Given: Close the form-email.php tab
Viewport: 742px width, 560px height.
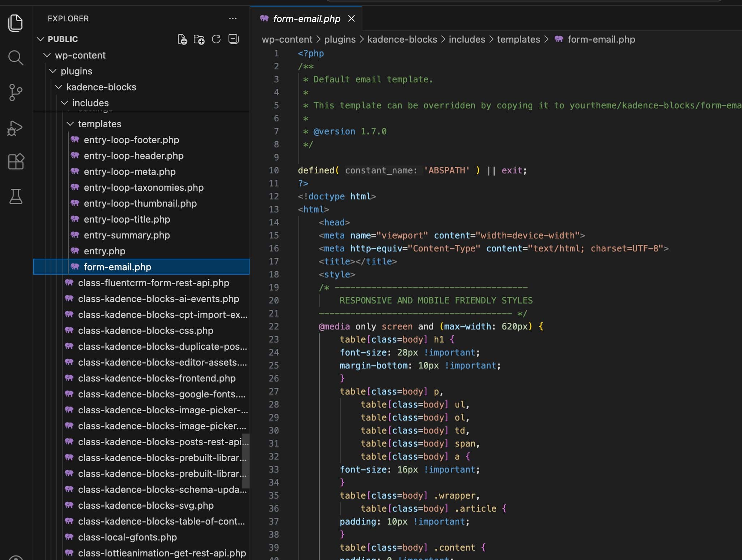Looking at the screenshot, I should coord(351,19).
